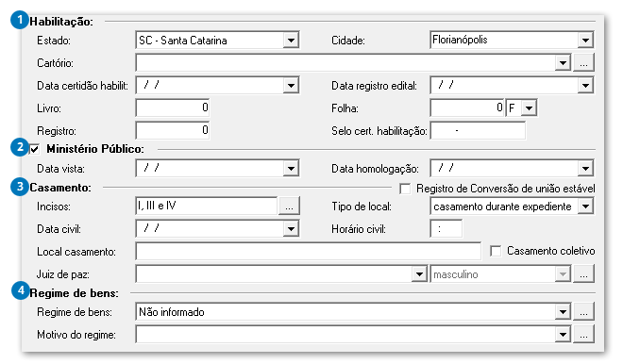
Task: Open the Folha F suffix dropdown
Action: (529, 108)
